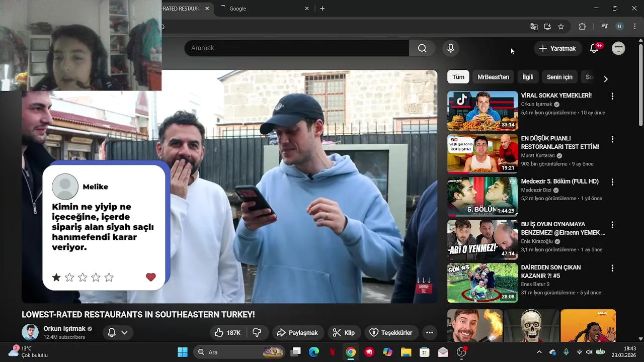644x362 pixels.
Task: Click the Abone Ol watermark in video
Action: 424,286
